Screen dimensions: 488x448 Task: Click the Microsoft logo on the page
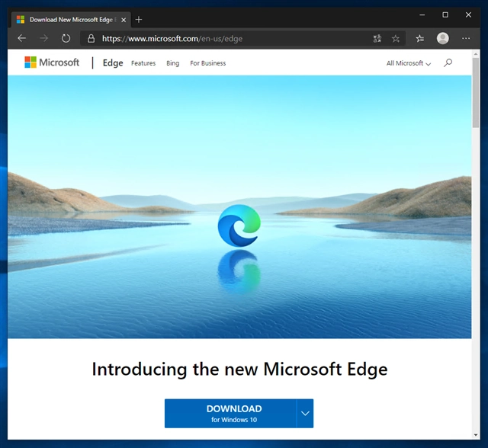52,62
